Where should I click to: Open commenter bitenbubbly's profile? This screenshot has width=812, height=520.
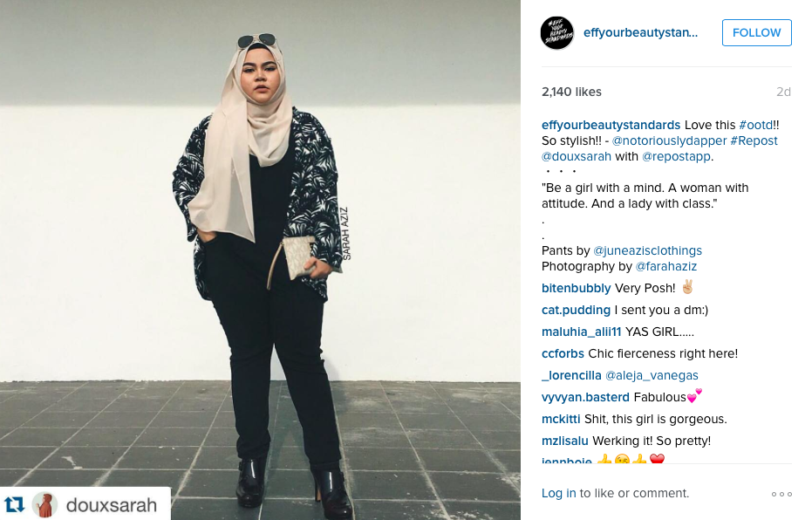[577, 288]
